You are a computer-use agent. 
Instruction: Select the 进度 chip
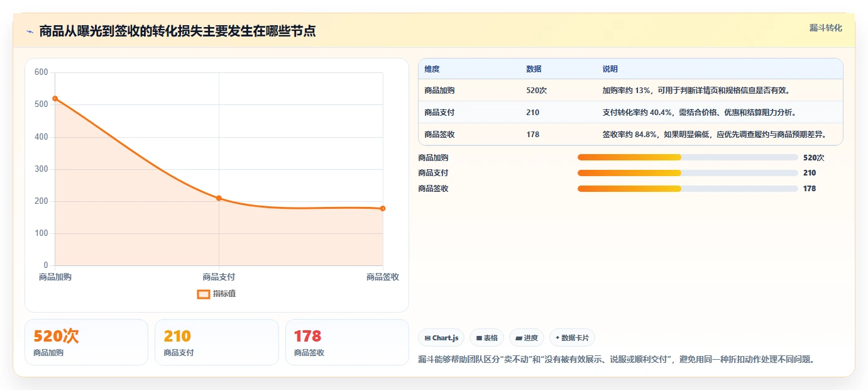pos(527,338)
